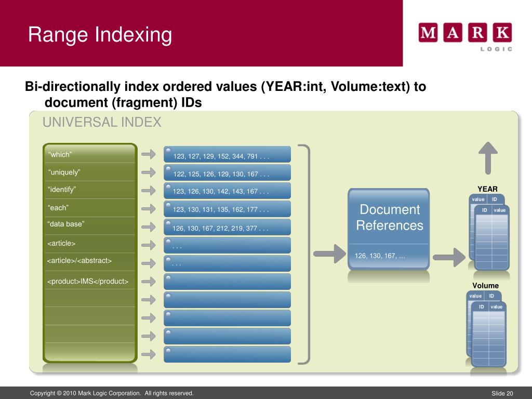
Task: Select the "data base" term row
Action: point(90,225)
